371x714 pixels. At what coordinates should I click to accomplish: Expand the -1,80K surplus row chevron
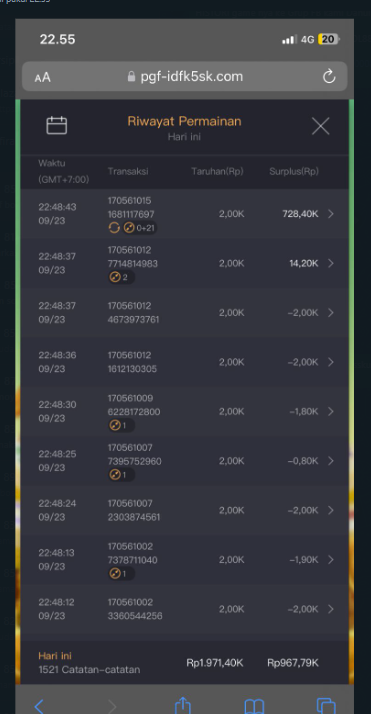click(331, 411)
